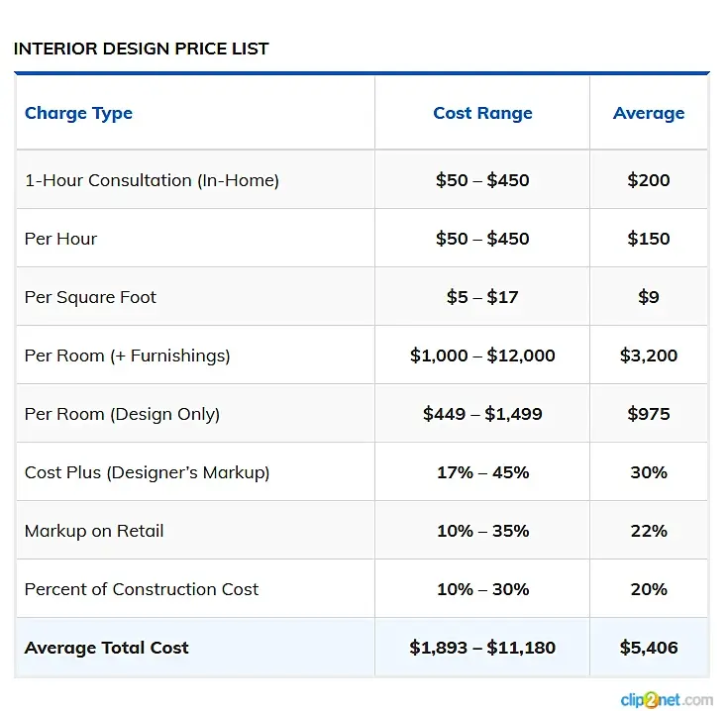728x711 pixels.
Task: Click the Cost Range column header
Action: [482, 113]
